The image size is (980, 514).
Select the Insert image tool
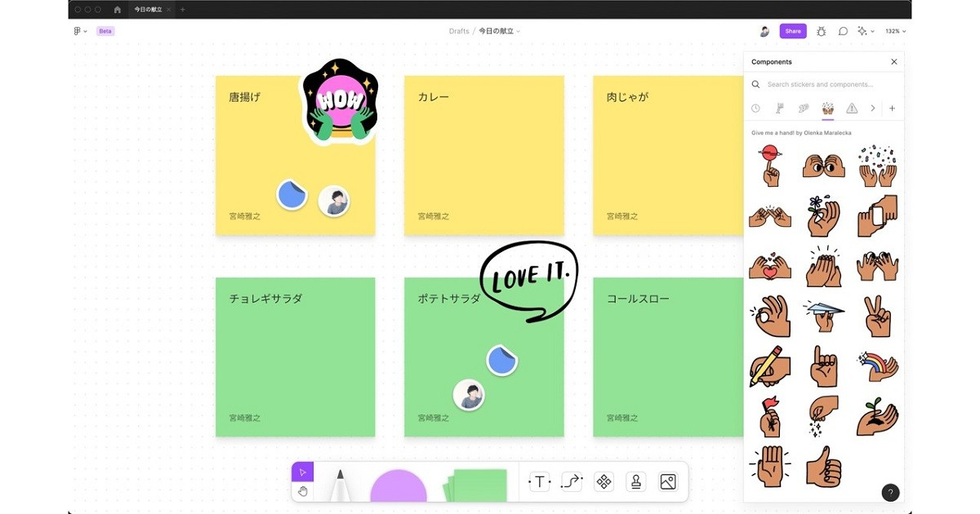[x=668, y=482]
